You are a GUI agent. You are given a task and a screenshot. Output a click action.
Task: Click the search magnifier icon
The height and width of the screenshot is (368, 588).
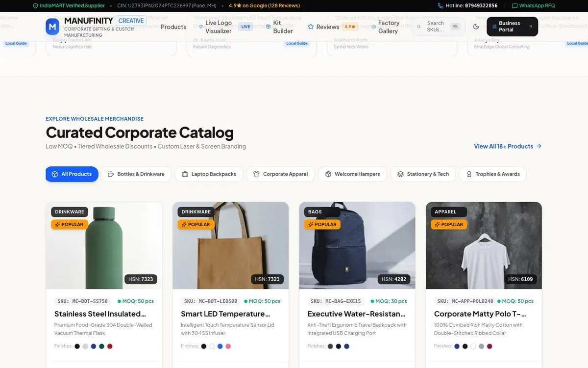418,27
